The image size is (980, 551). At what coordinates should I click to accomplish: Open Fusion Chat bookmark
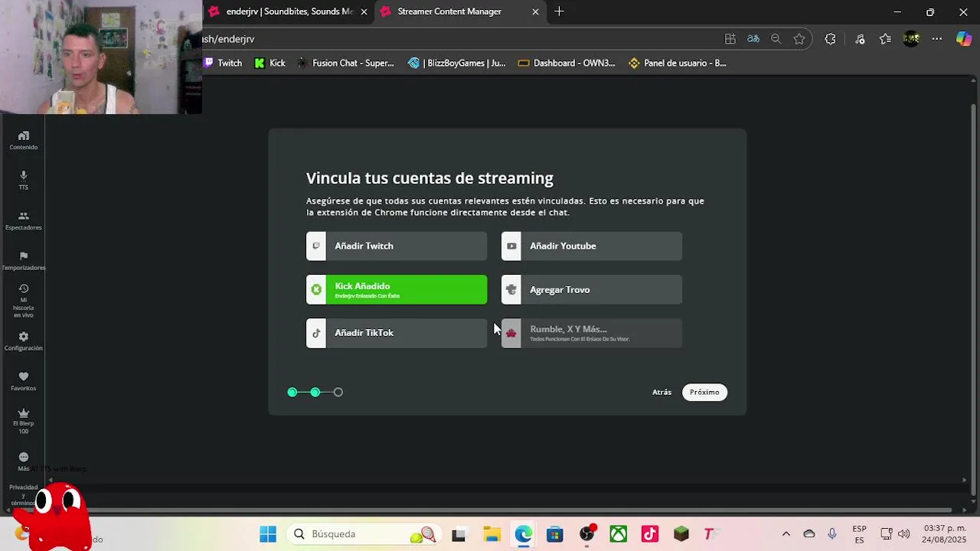[x=345, y=64]
